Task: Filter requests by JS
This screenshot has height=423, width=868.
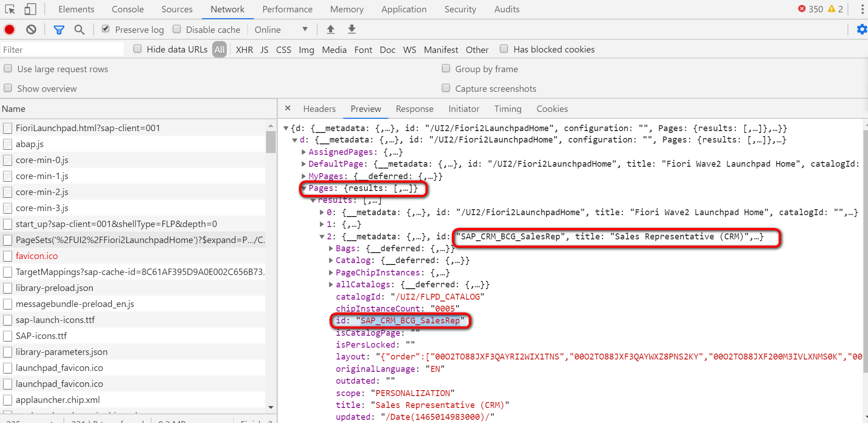Action: [x=264, y=50]
